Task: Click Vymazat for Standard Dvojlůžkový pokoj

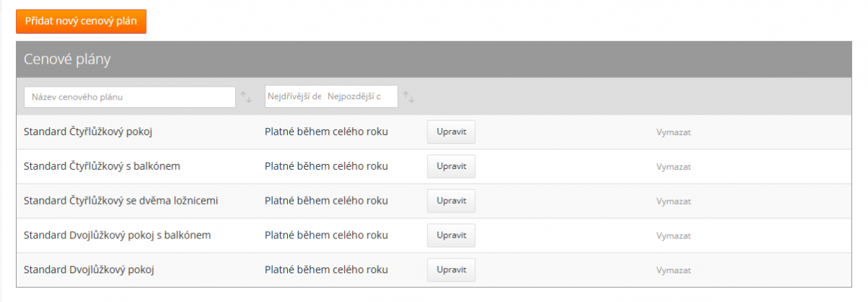Action: (x=673, y=270)
